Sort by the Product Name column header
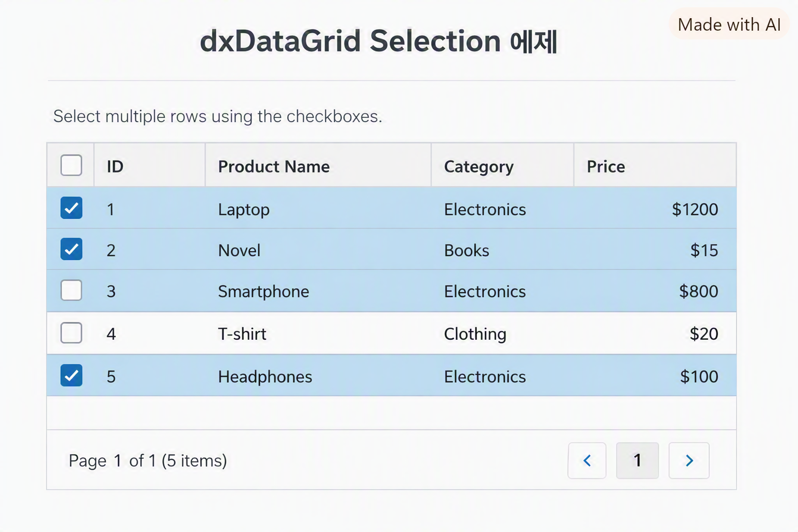Viewport: 798px width, 532px height. click(x=318, y=165)
